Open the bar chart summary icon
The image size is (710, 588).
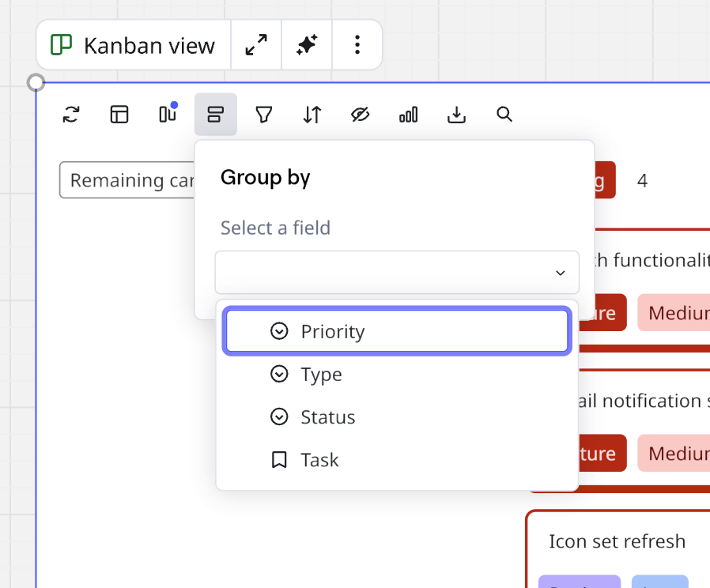pyautogui.click(x=408, y=115)
